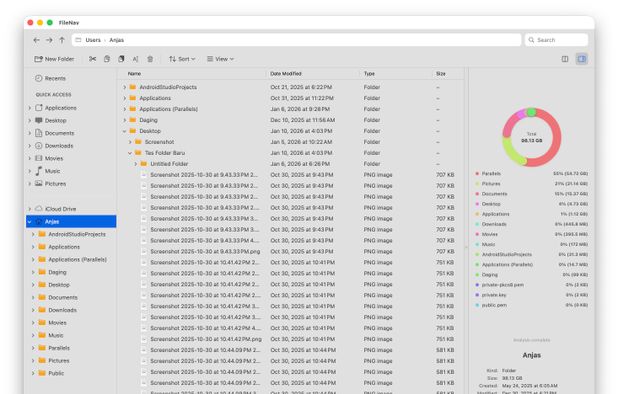Screen dimensions: 618x394
Task: Click public.pem entry in storage legend
Action: (x=531, y=305)
